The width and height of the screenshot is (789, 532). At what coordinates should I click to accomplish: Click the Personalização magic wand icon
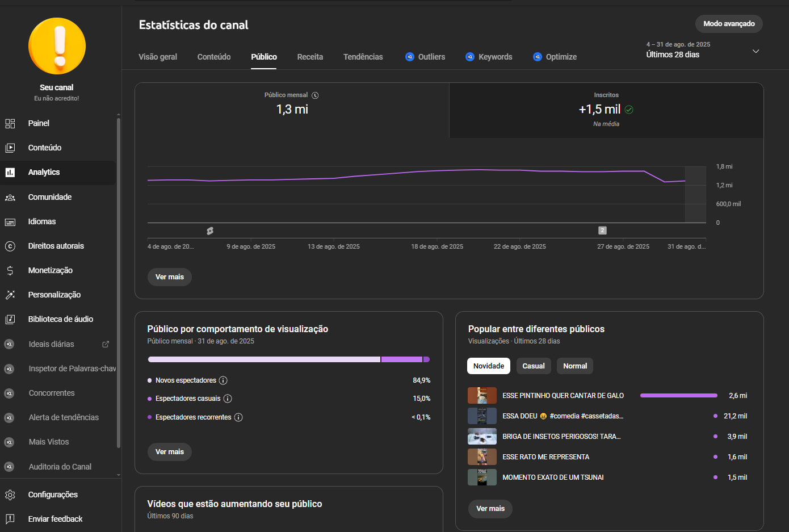(x=10, y=295)
